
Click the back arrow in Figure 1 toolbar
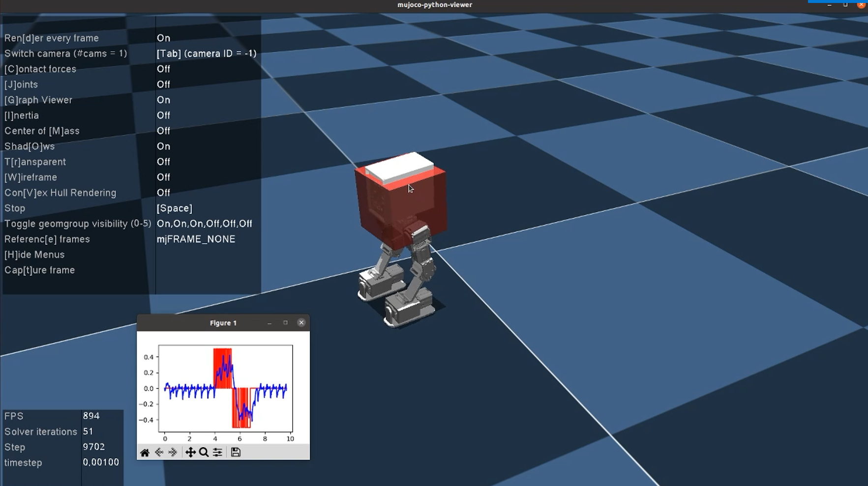tap(159, 452)
